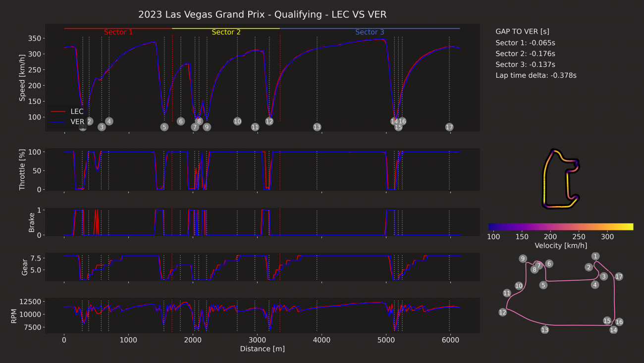This screenshot has width=644, height=363.
Task: Select turn 12 circle on track map
Action: point(503,312)
